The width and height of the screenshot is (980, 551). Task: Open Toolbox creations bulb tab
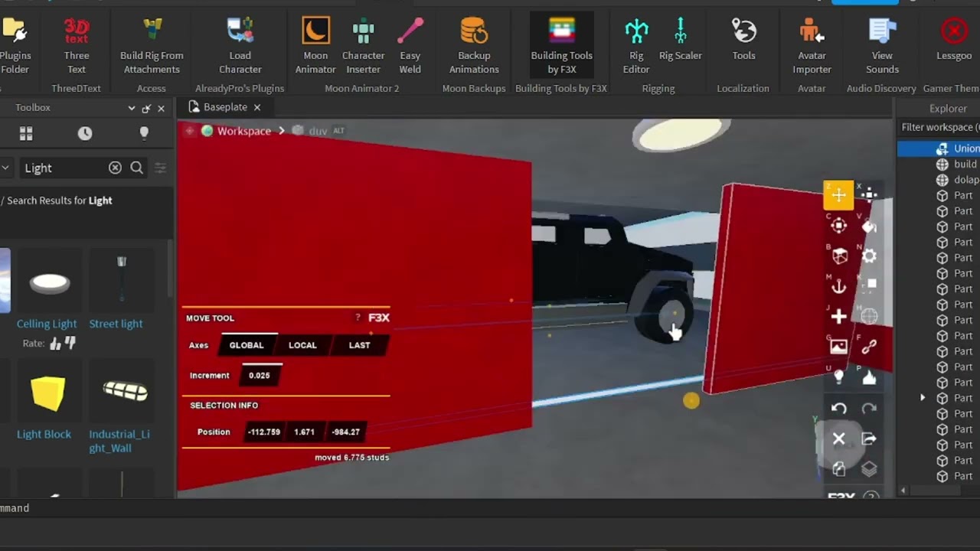pos(144,134)
